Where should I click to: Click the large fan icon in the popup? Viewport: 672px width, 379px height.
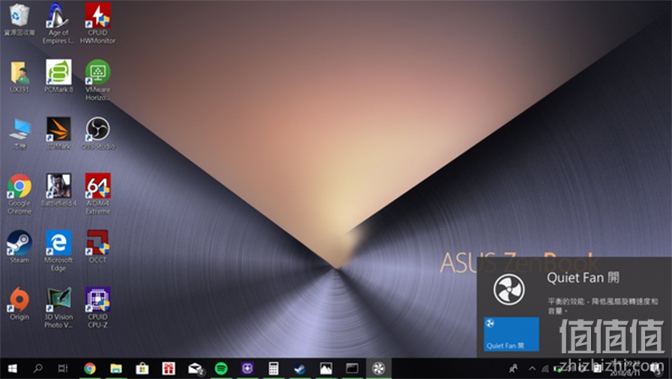509,289
